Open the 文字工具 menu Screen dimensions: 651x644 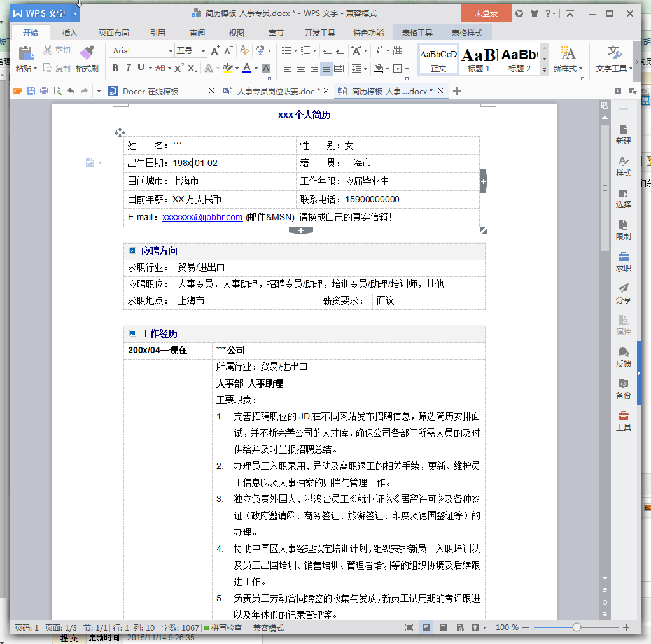pos(614,59)
